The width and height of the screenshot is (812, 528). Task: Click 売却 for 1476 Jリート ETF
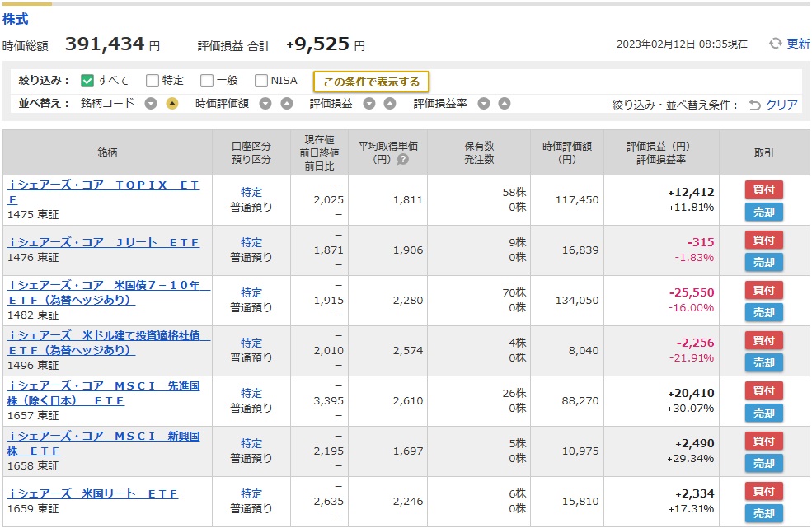pos(764,262)
